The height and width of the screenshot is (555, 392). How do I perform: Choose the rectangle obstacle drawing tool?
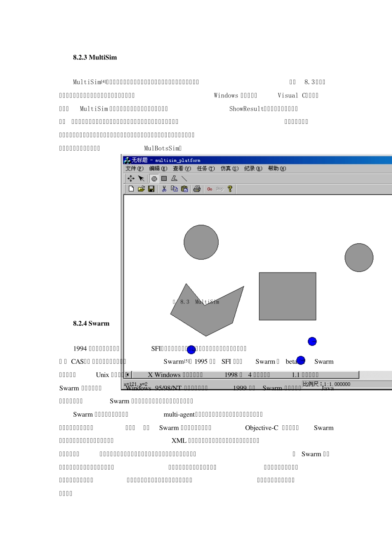(164, 178)
